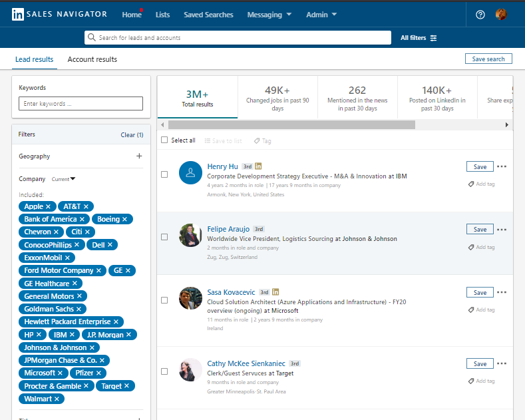525x420 pixels.
Task: Remove the Boeing filter chip
Action: click(124, 219)
